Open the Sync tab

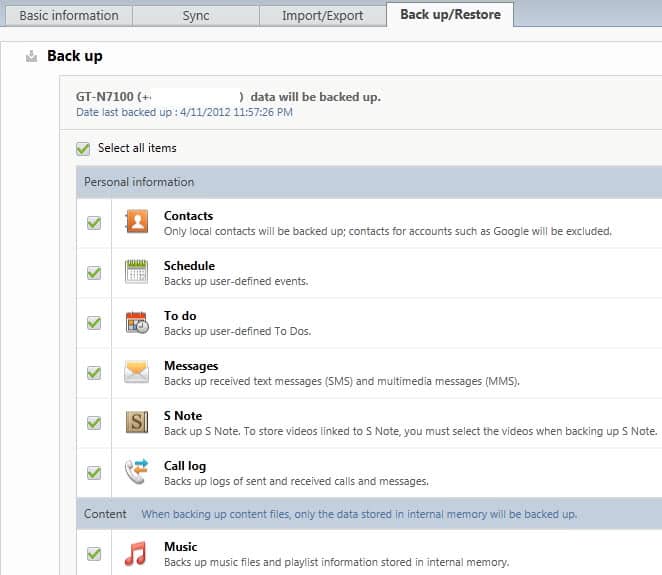click(x=194, y=15)
